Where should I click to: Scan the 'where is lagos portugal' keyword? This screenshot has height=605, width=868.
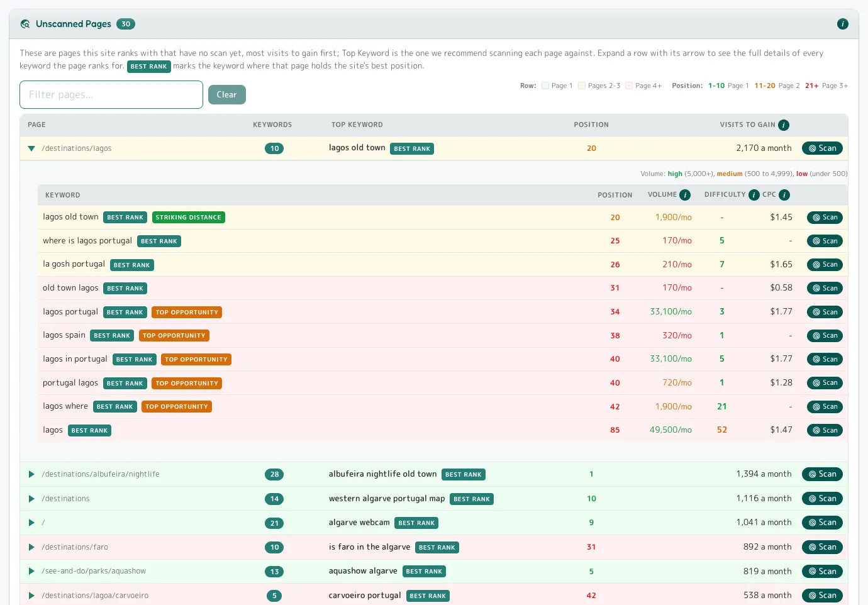pyautogui.click(x=825, y=241)
